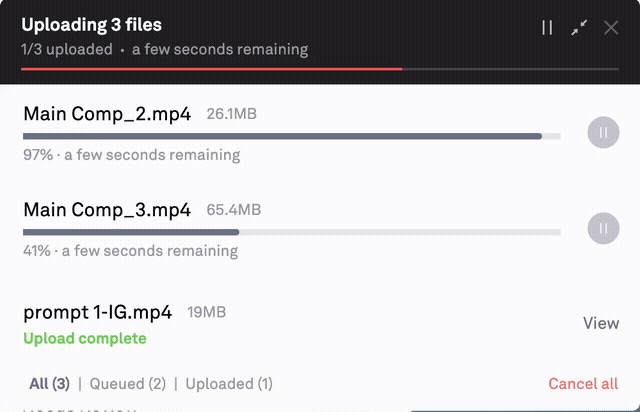View the uploaded prompt 1-IG.mp4 file
The height and width of the screenshot is (412, 640).
point(601,323)
